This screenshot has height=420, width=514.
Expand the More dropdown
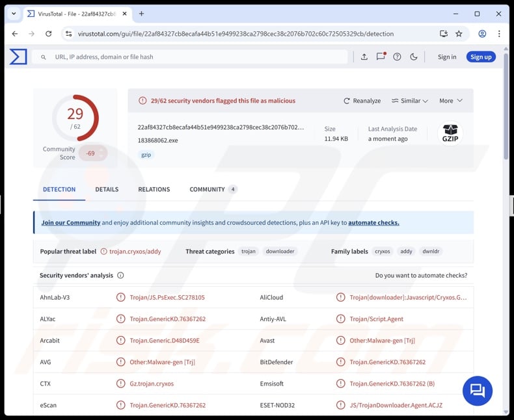click(451, 101)
